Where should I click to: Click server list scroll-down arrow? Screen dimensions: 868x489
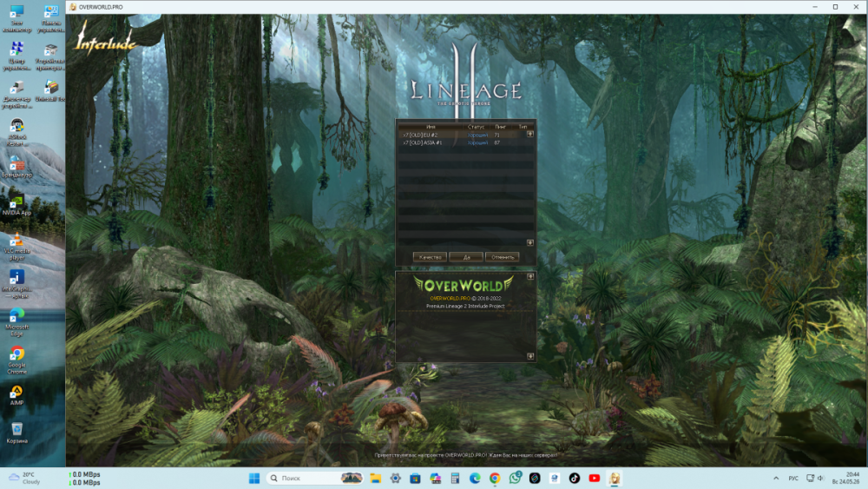pos(530,242)
